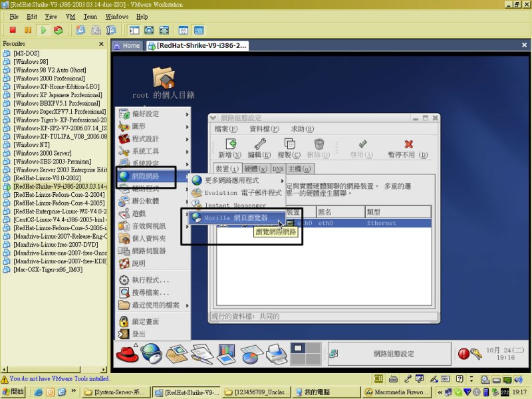Open the 音效與視訊 menu entry
Image resolution: width=532 pixels, height=399 pixels.
click(x=154, y=226)
